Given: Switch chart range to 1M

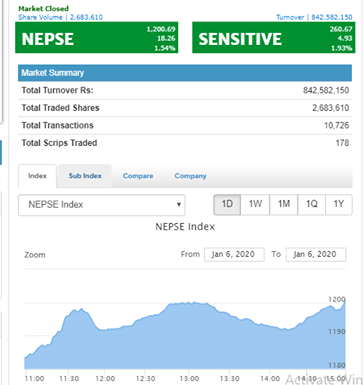Looking at the screenshot, I should click(283, 204).
